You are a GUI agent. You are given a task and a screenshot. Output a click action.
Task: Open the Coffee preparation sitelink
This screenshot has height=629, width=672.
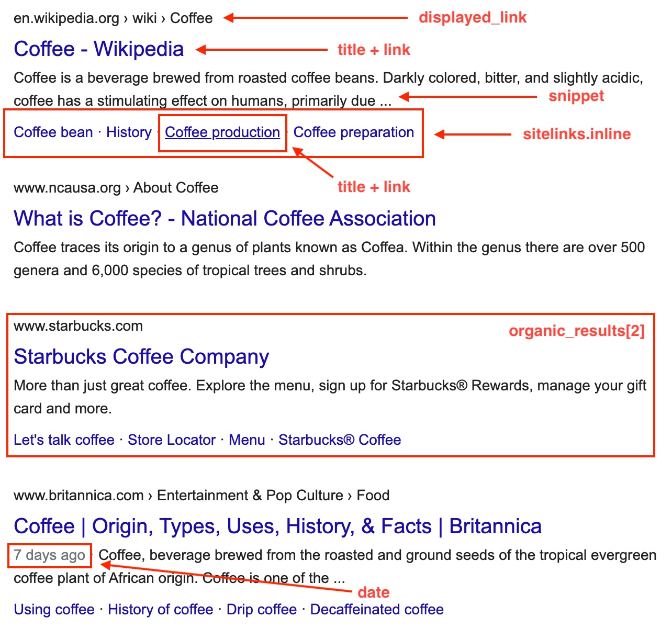(x=354, y=132)
